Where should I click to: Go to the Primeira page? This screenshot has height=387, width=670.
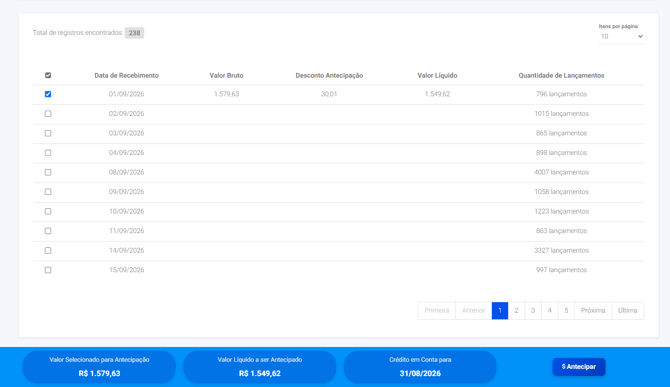tap(437, 311)
